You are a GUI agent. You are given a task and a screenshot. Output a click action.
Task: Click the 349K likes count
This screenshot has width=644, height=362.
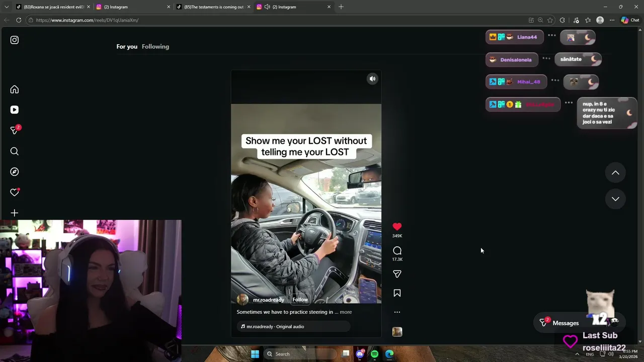[x=397, y=236]
